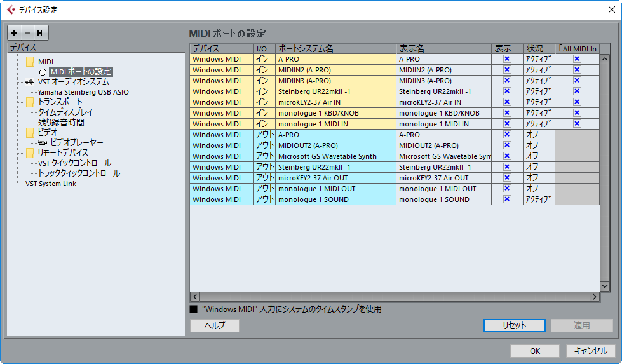Toggle All MIDI In checkbox for A-PRO
Image resolution: width=622 pixels, height=364 pixels.
pyautogui.click(x=577, y=58)
